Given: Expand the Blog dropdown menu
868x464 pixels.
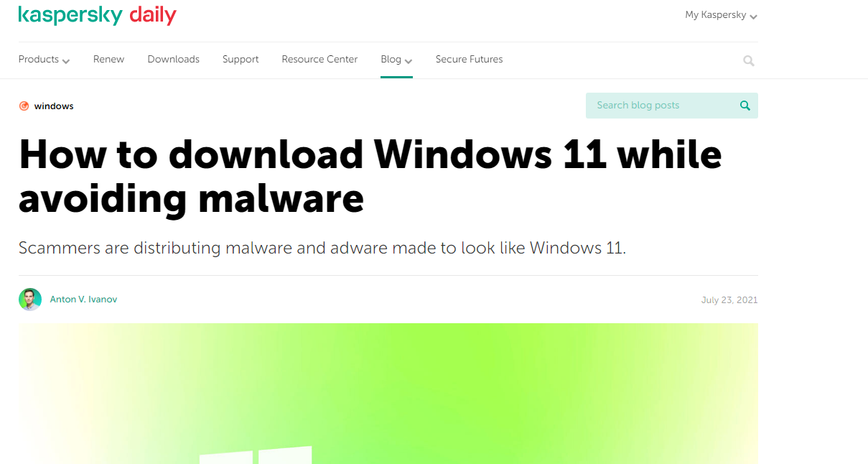Looking at the screenshot, I should pyautogui.click(x=396, y=60).
